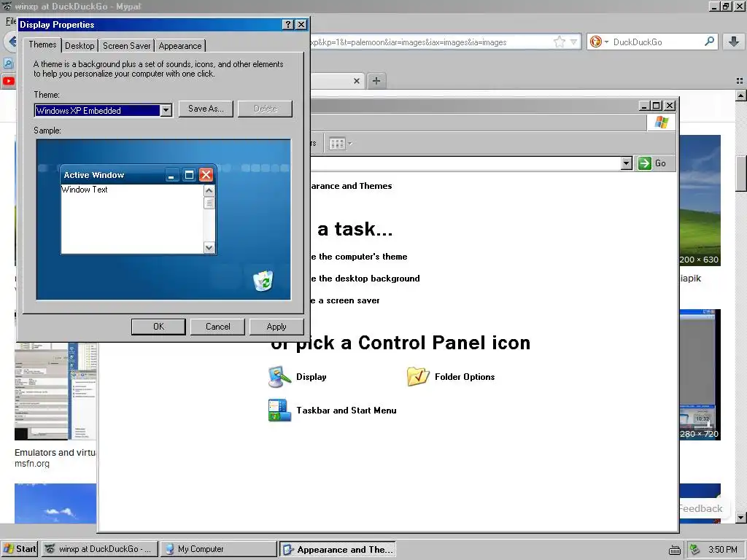This screenshot has height=560, width=747.
Task: Close the current browser tab
Action: point(356,81)
